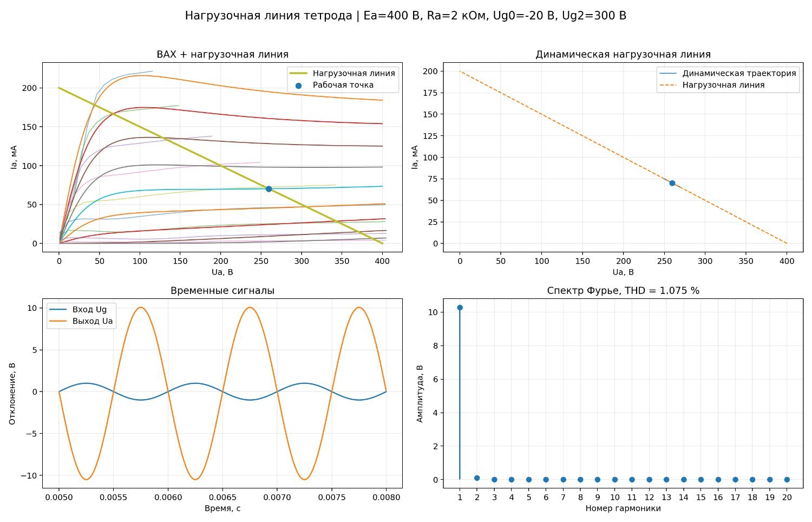812x522 pixels.
Task: Click the time tick label "0.0055"
Action: [114, 497]
